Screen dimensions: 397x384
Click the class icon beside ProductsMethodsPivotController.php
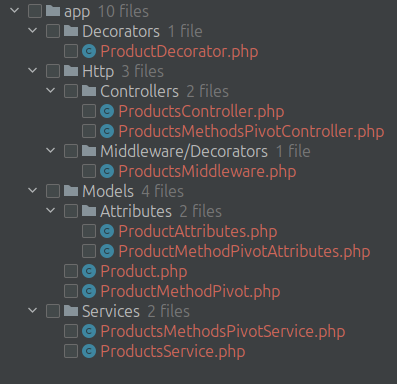[x=107, y=131]
